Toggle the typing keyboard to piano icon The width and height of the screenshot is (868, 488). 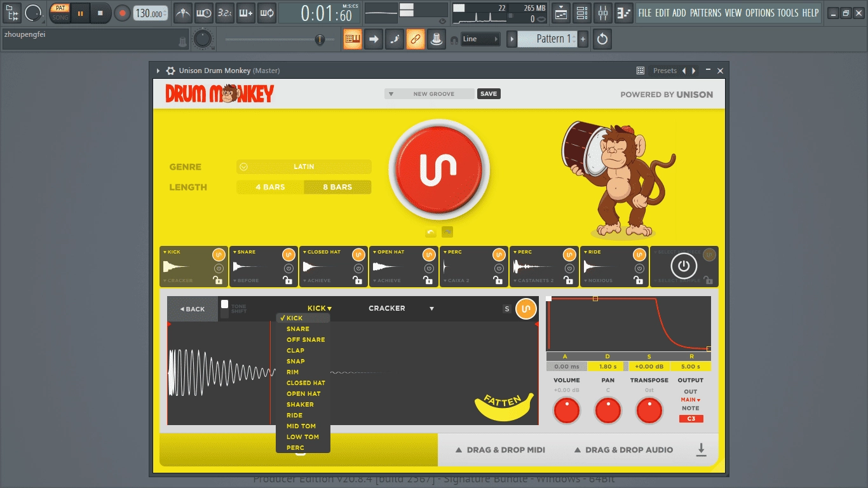pyautogui.click(x=353, y=39)
